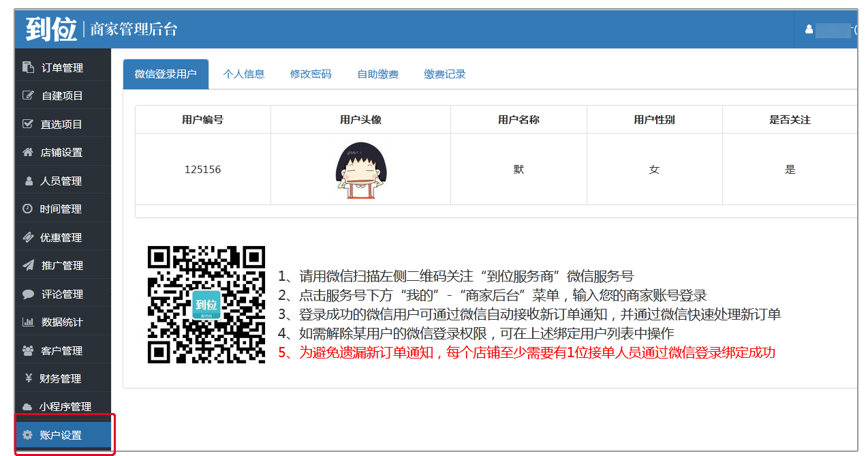Switch to the 个人信息 tab

point(244,74)
